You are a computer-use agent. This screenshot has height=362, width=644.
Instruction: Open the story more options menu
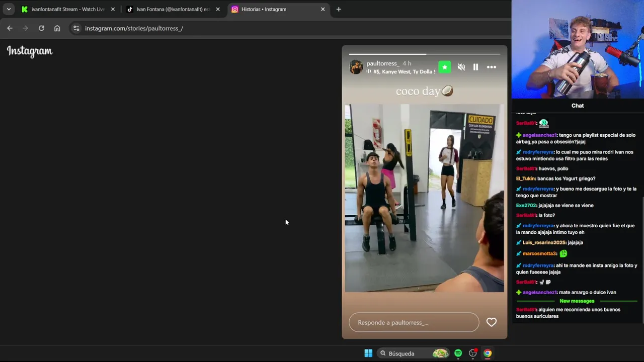(x=492, y=67)
